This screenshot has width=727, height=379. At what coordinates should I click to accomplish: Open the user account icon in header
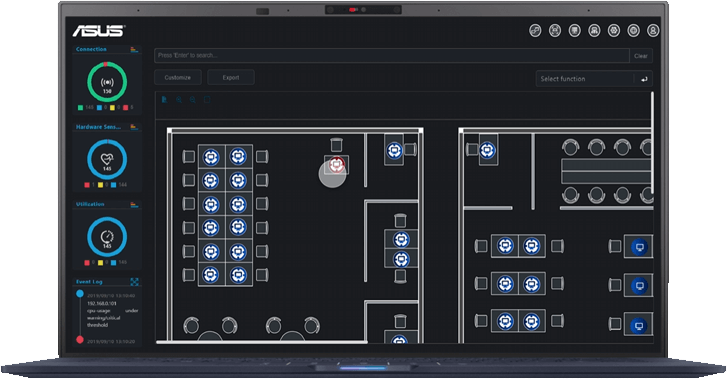pyautogui.click(x=653, y=31)
